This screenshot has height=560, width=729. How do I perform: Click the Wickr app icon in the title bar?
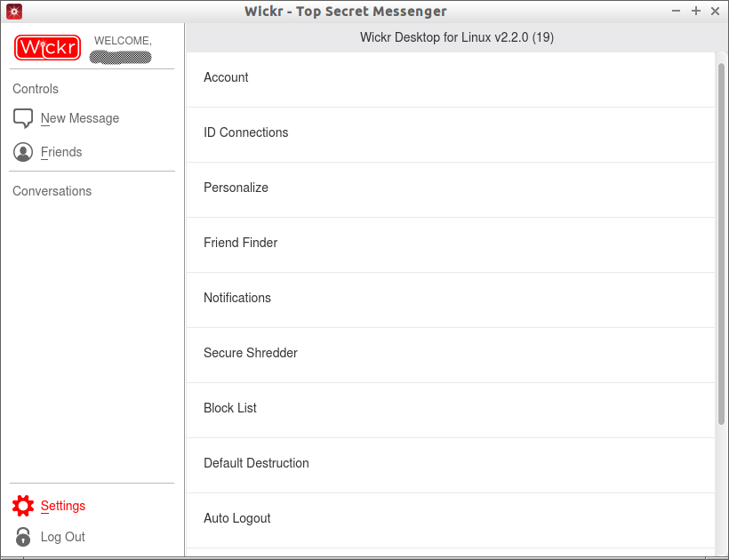[14, 12]
